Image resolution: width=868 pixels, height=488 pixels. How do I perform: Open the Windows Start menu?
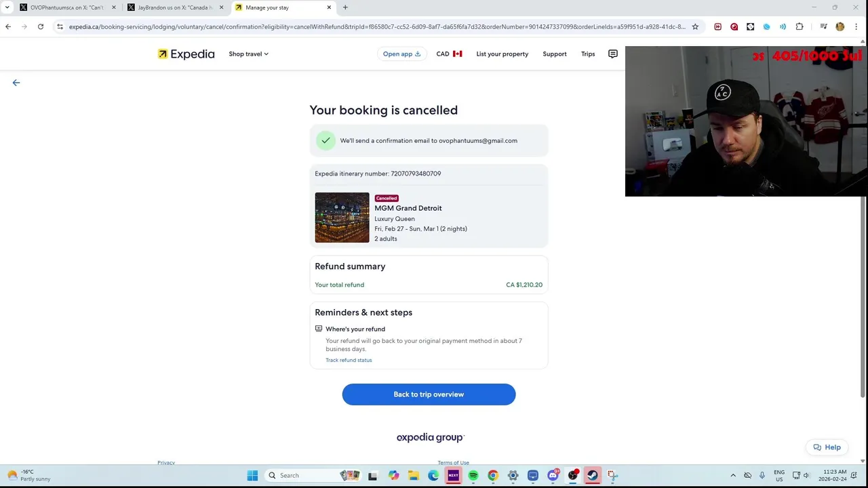pyautogui.click(x=252, y=476)
